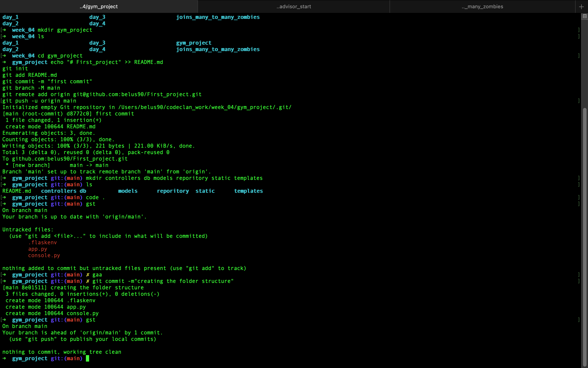Click the 'gaa' command line

pyautogui.click(x=97, y=275)
